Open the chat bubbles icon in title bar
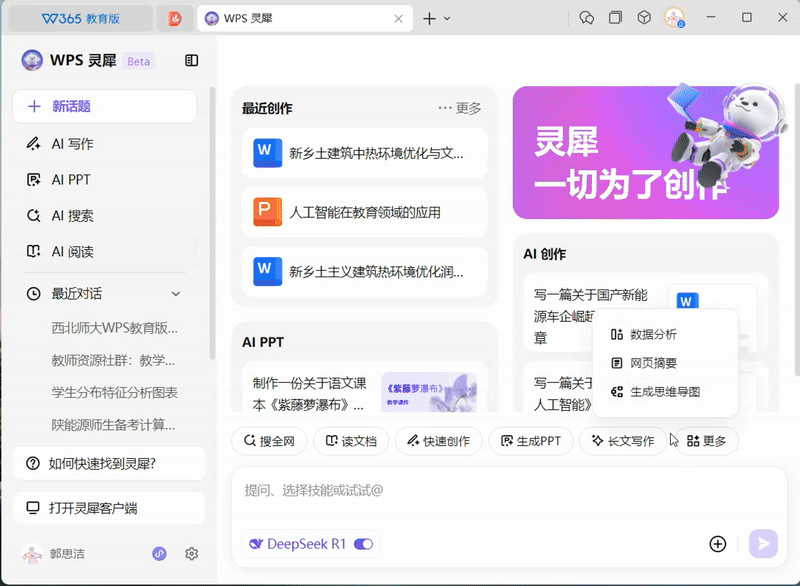This screenshot has width=800, height=586. [586, 18]
